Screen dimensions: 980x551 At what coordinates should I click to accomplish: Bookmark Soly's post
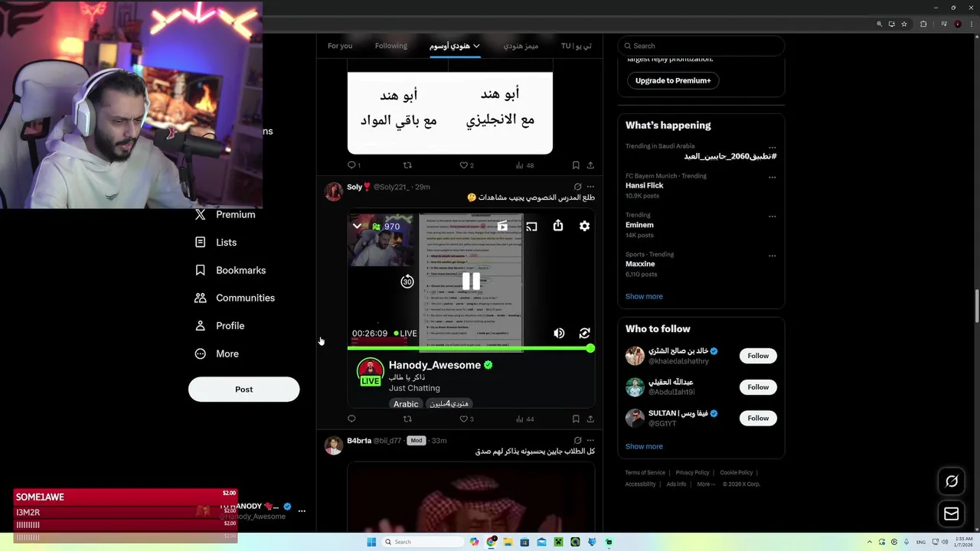click(x=576, y=419)
